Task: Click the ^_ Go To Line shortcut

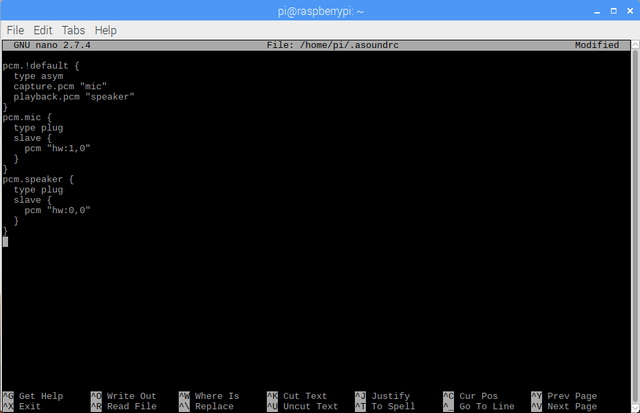Action: click(x=479, y=406)
